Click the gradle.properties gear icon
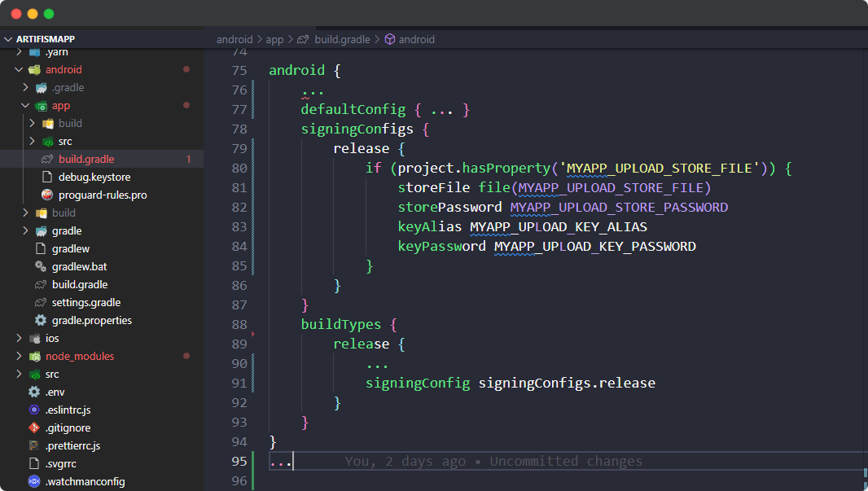The width and height of the screenshot is (868, 491). [x=41, y=320]
